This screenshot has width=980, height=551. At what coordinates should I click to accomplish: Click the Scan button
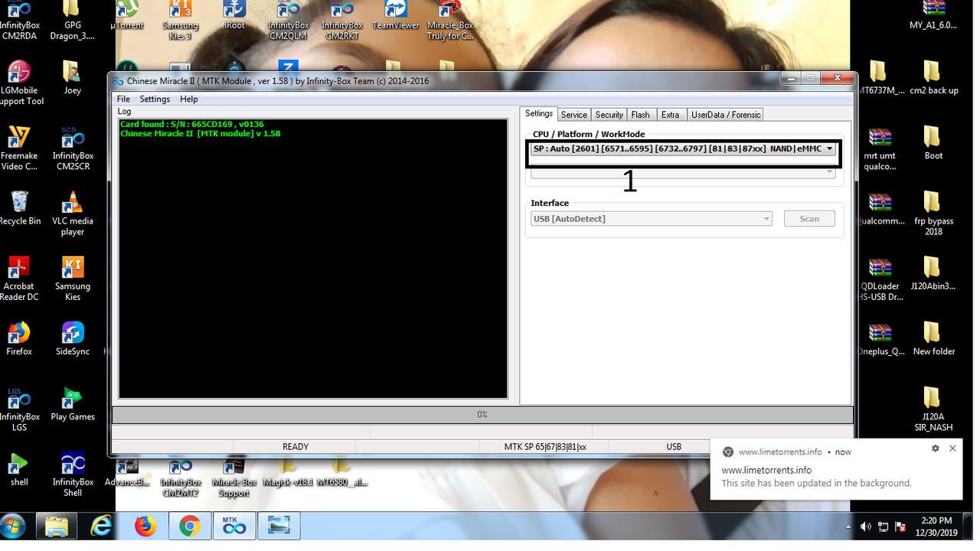click(x=809, y=219)
